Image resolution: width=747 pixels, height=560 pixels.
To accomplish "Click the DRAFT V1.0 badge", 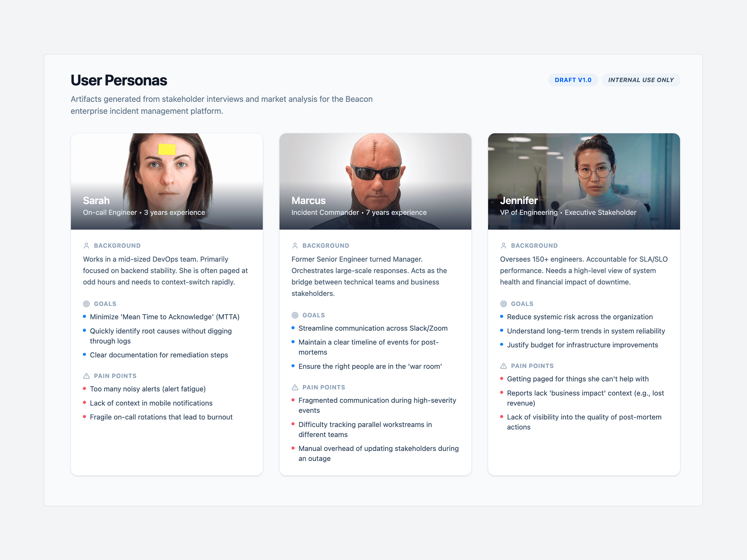I will 573,80.
